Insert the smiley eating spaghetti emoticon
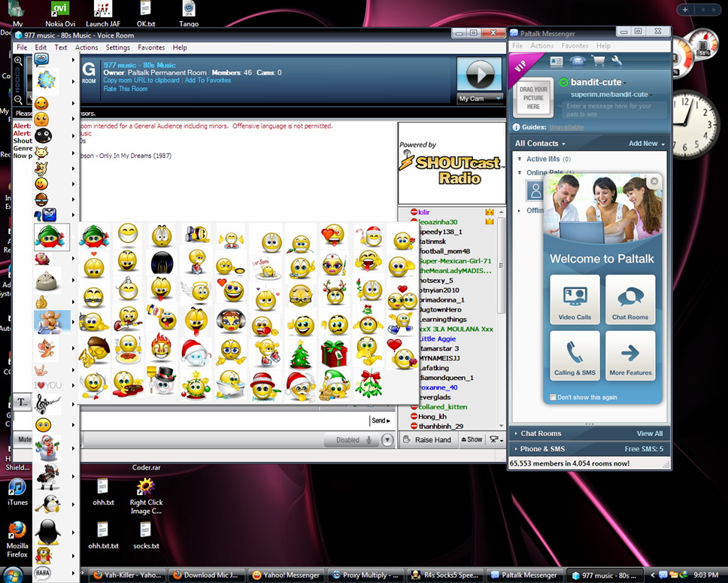Screen dimensions: 728x583 128,350
